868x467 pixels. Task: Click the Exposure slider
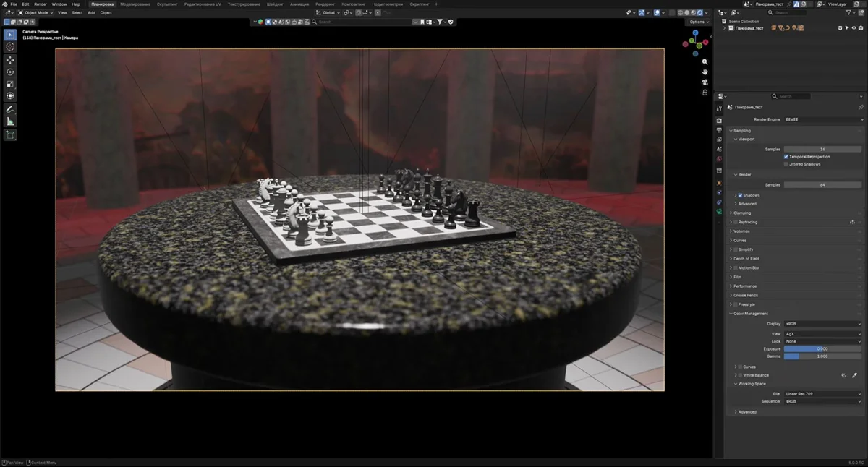click(x=823, y=348)
